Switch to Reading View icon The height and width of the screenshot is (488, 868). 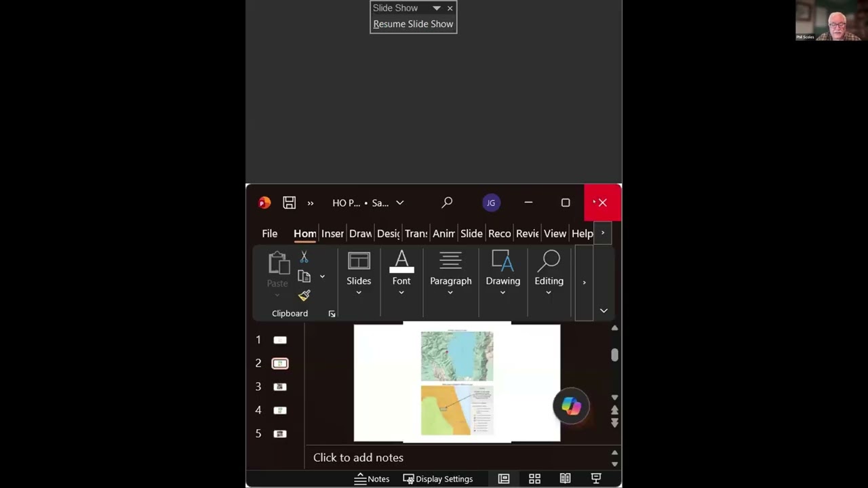(x=565, y=479)
